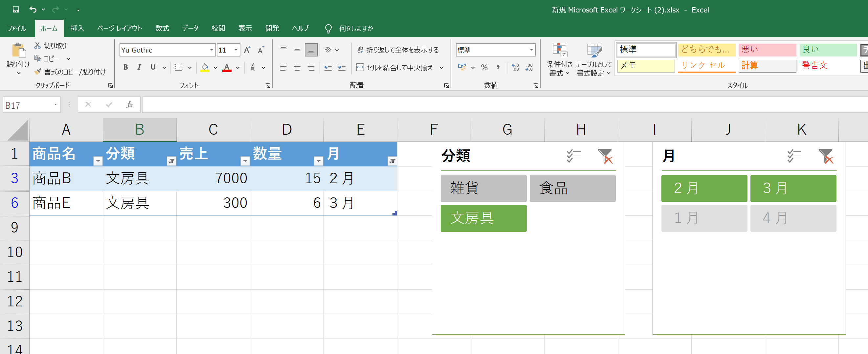The image size is (868, 354).
Task: Expand the Yu Gothic font dropdown
Action: pos(211,50)
